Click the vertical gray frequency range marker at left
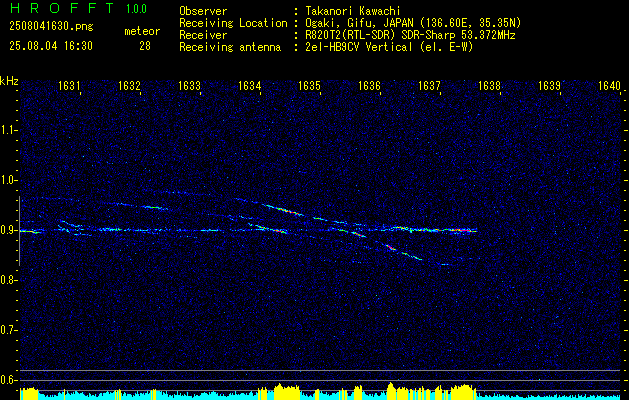 coord(19,231)
